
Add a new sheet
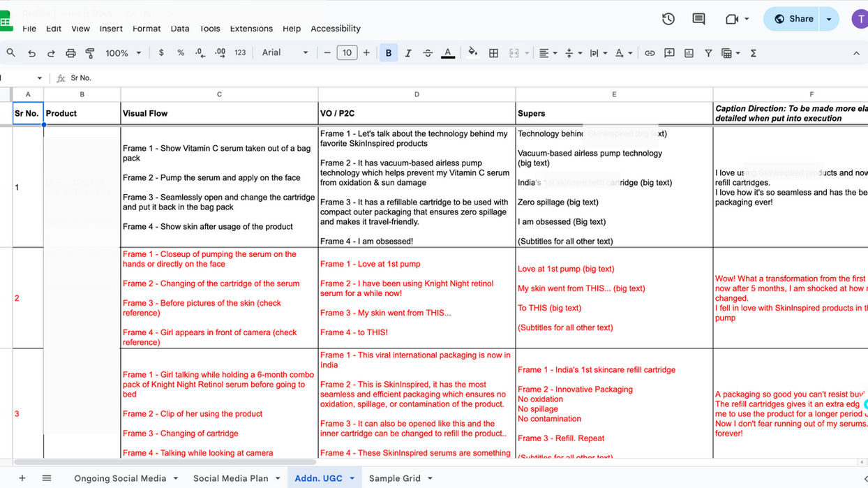(22, 478)
